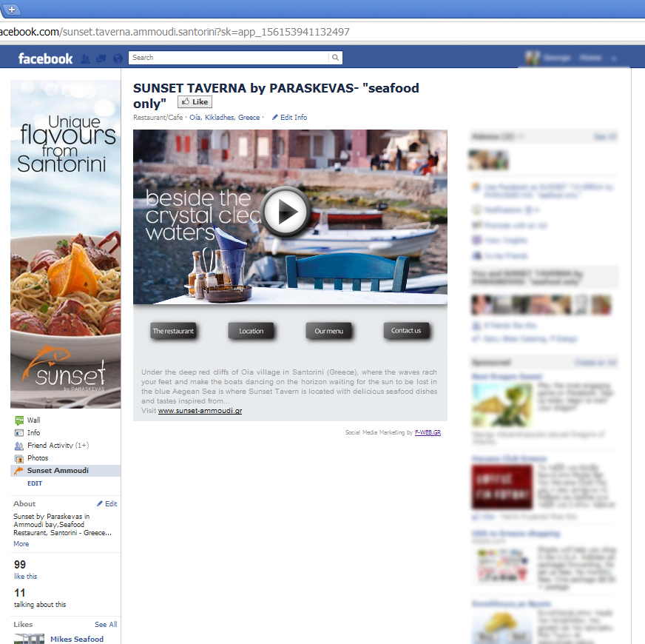
Task: Open friend requests icon in header
Action: click(x=85, y=58)
